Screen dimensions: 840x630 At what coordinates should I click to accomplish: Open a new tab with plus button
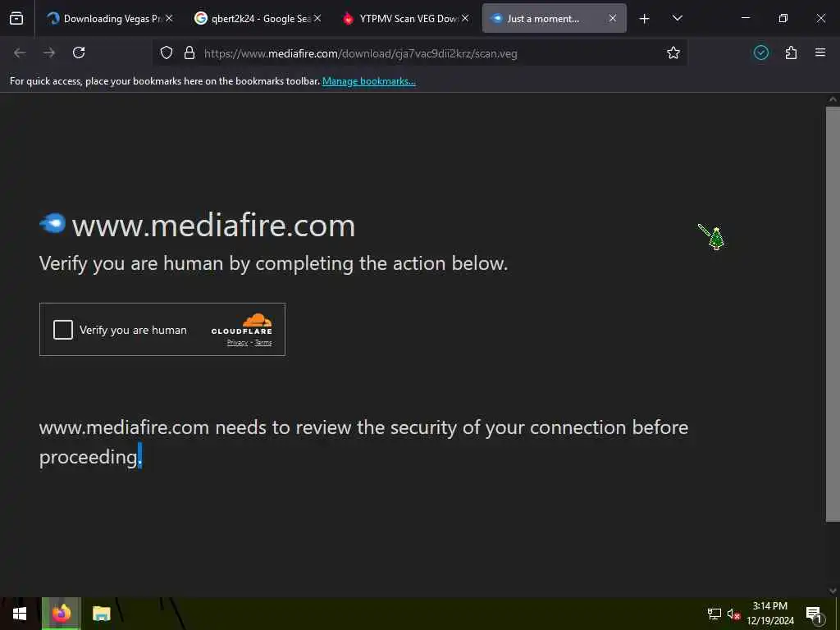click(x=645, y=19)
